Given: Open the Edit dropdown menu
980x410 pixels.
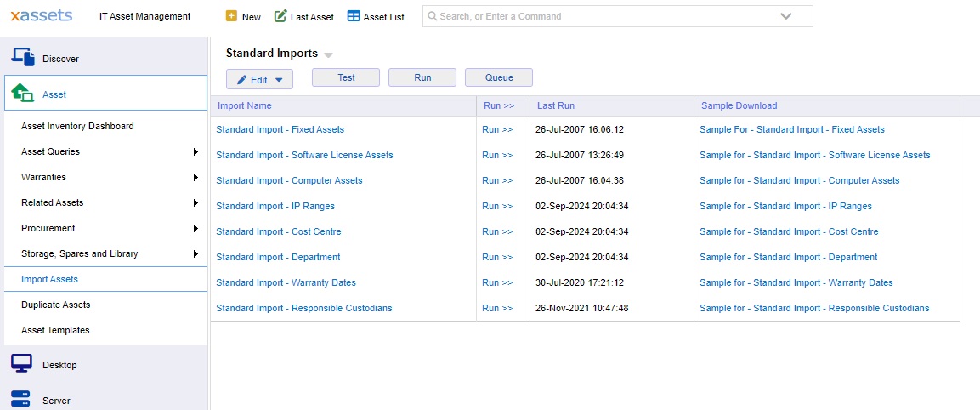Looking at the screenshot, I should 259,79.
